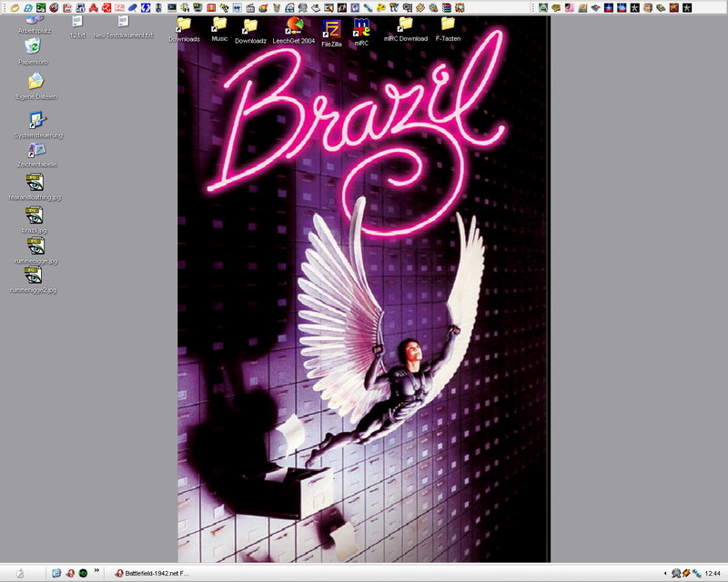
Task: Click the yellow keys toolbar icon
Action: pyautogui.click(x=381, y=7)
